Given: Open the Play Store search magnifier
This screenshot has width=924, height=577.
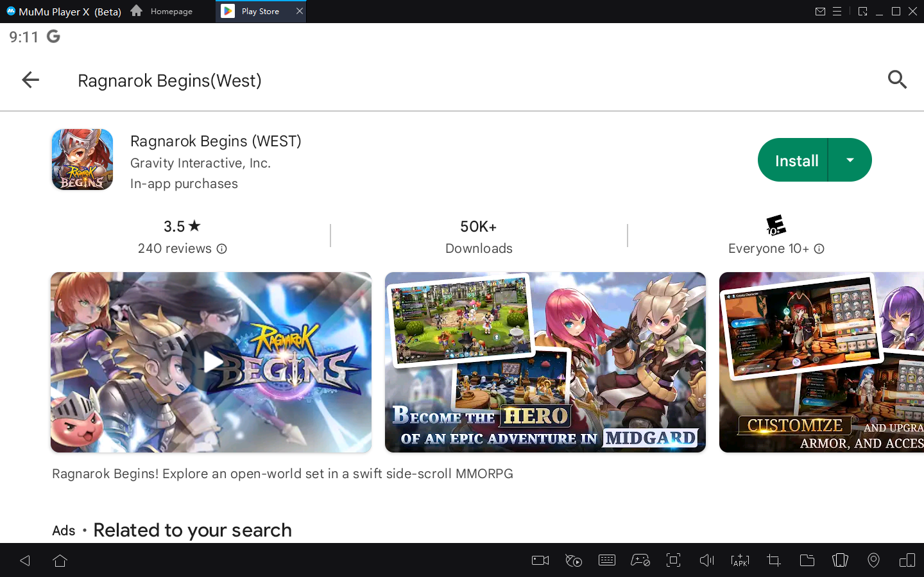Looking at the screenshot, I should point(897,80).
